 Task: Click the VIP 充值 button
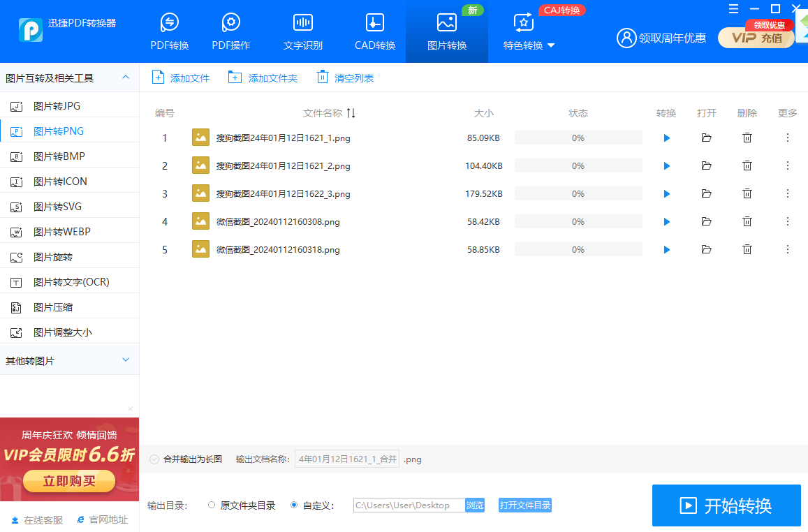click(756, 38)
